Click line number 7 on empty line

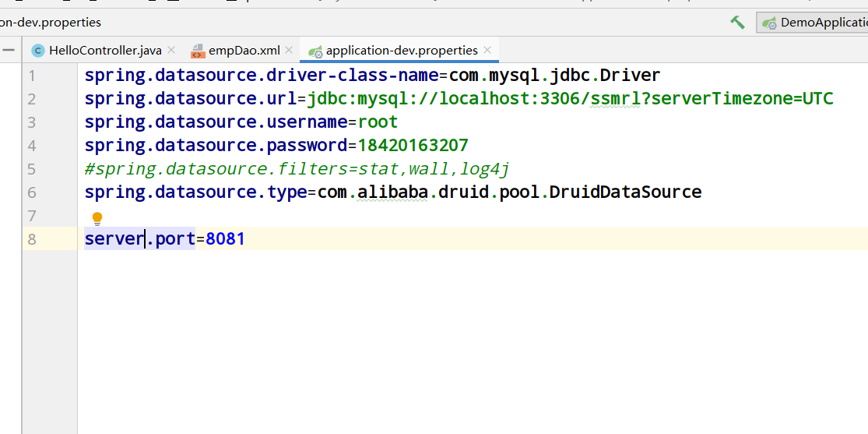click(32, 216)
